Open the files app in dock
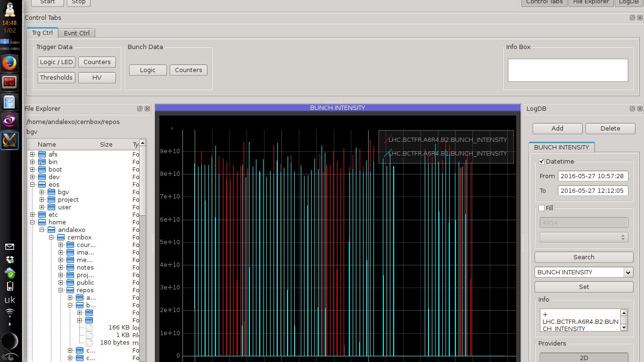The width and height of the screenshot is (644, 362). (x=9, y=101)
